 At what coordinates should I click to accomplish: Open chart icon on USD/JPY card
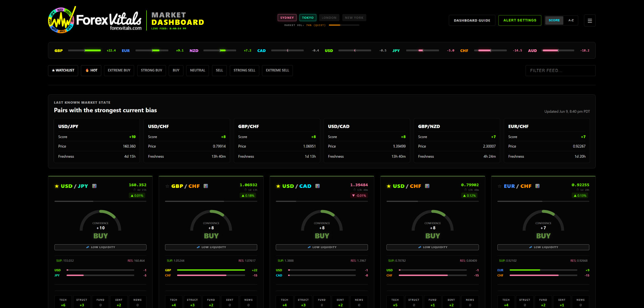pyautogui.click(x=94, y=186)
